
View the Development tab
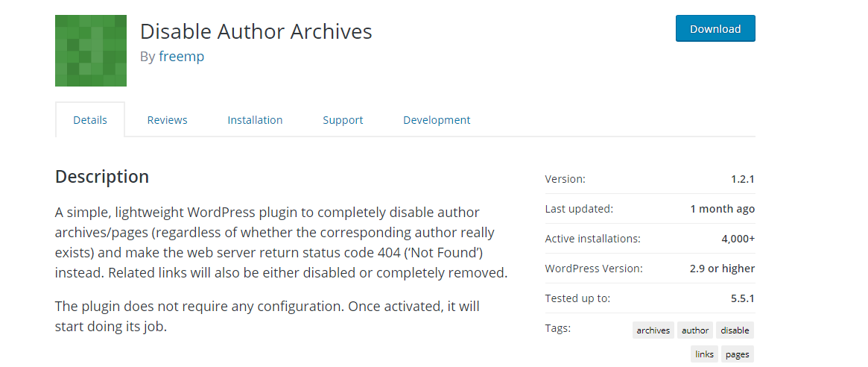point(437,120)
